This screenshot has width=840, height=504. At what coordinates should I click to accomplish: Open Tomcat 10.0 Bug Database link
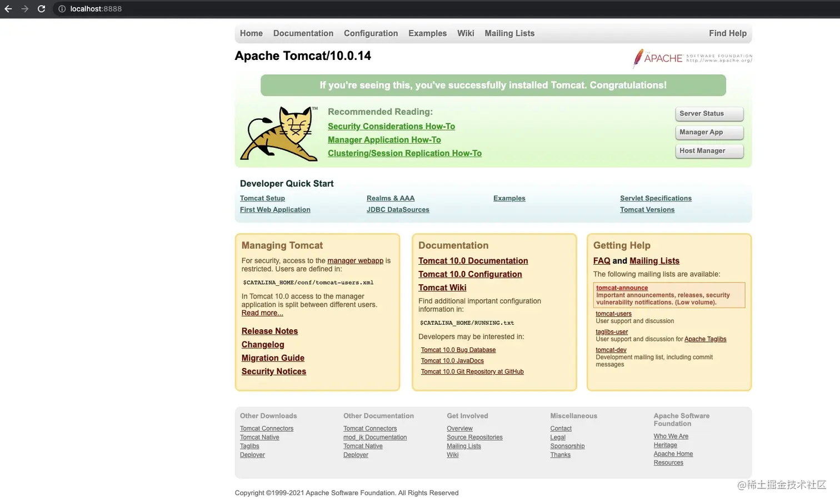pyautogui.click(x=458, y=350)
